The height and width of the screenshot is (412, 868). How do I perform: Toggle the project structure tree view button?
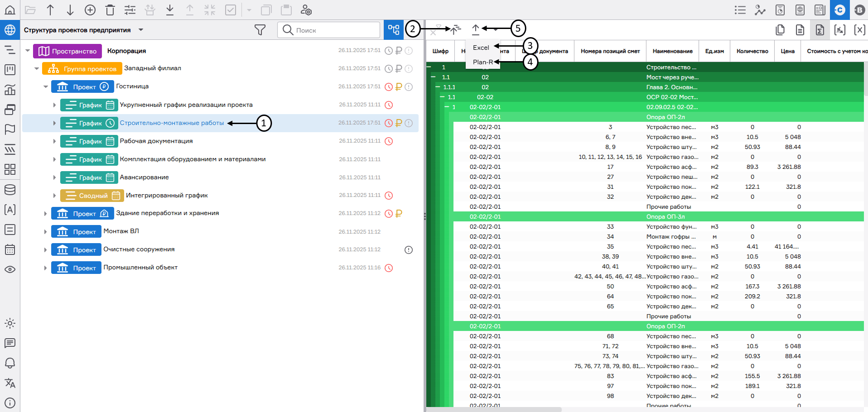coord(394,30)
